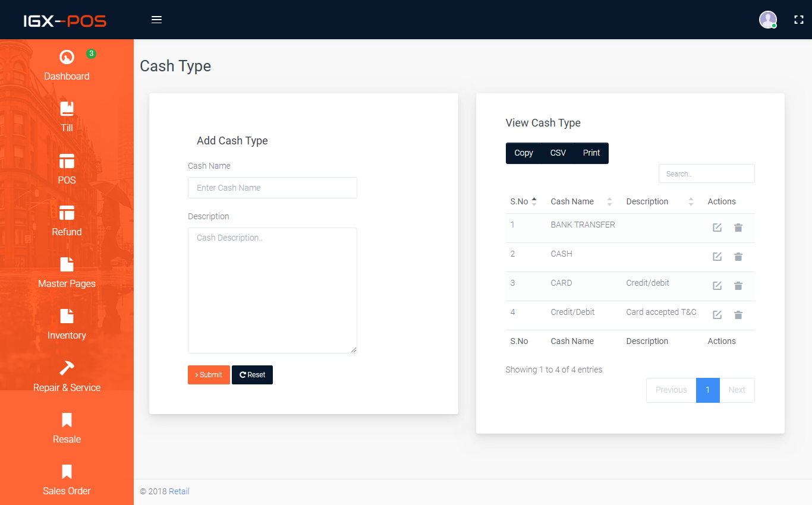
Task: Open Master Pages menu
Action: [x=67, y=273]
